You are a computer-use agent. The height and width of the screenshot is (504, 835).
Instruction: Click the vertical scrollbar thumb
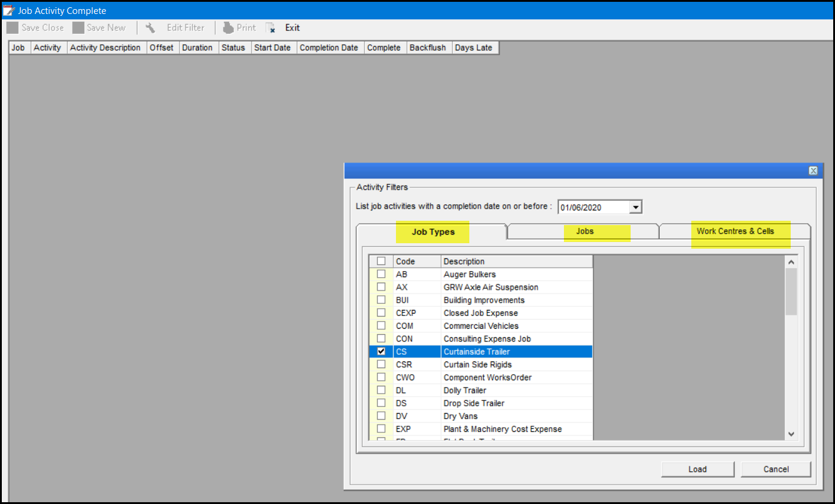point(791,291)
